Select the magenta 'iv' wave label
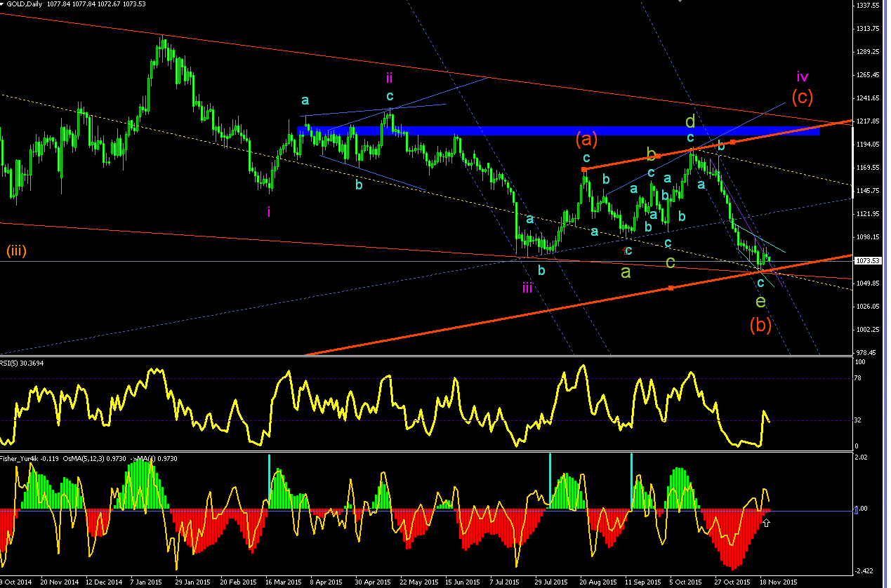This screenshot has height=588, width=891. 803,76
